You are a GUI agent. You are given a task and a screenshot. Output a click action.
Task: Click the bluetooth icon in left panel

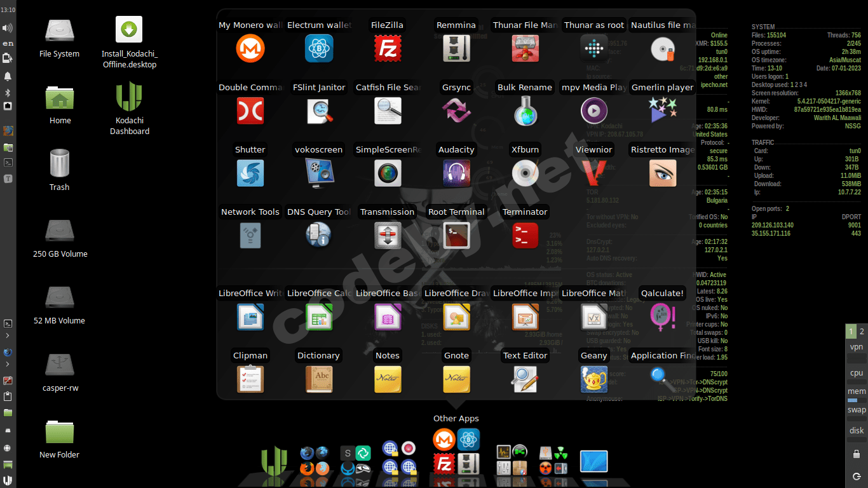pos(8,93)
